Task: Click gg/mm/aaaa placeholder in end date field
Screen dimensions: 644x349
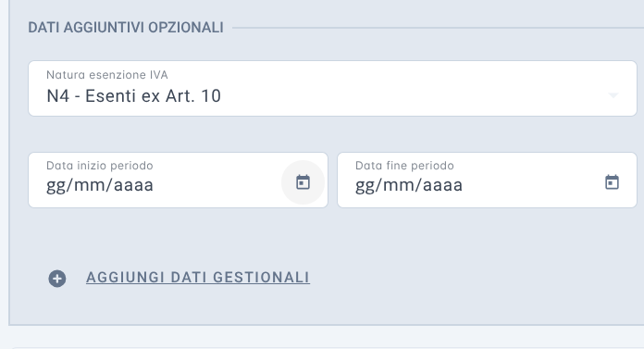Action: tap(409, 185)
